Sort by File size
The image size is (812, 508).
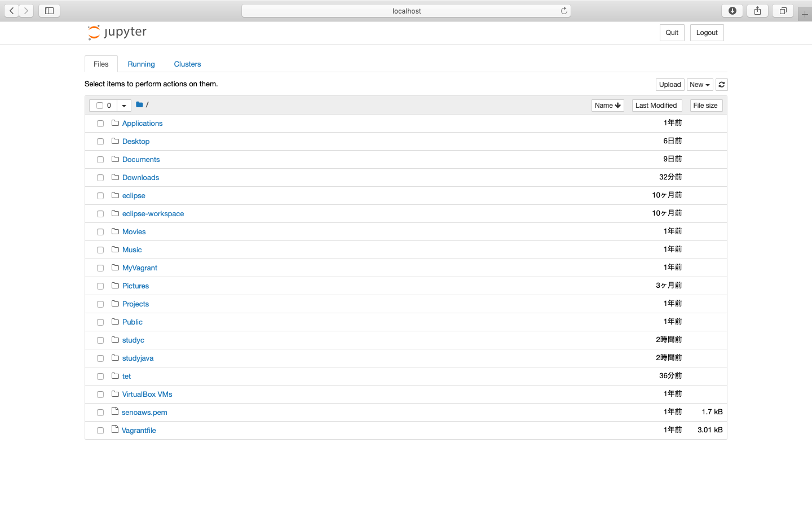pyautogui.click(x=706, y=106)
